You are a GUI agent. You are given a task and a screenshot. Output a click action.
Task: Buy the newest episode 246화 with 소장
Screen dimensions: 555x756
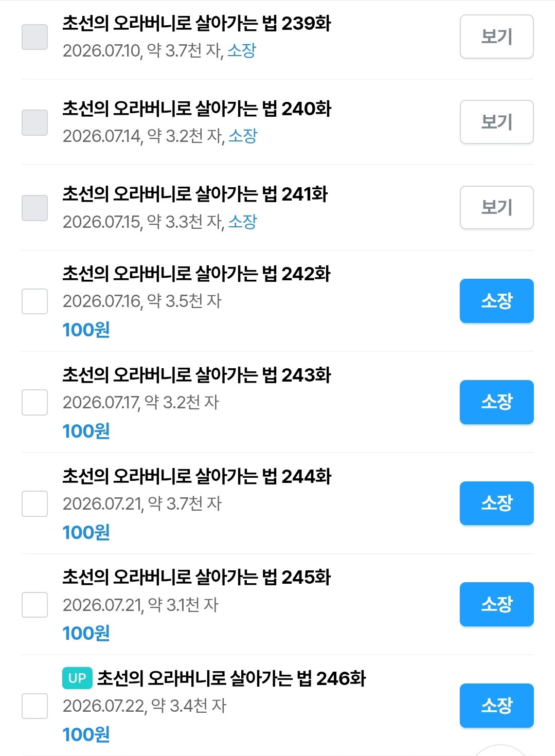(x=496, y=706)
